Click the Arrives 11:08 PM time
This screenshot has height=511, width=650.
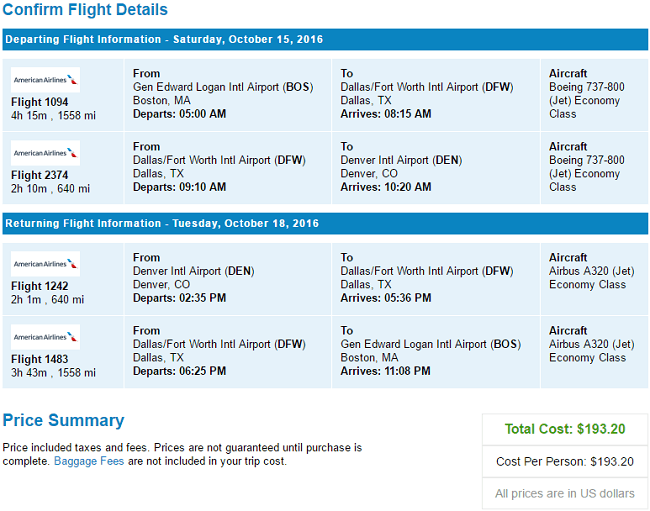386,371
